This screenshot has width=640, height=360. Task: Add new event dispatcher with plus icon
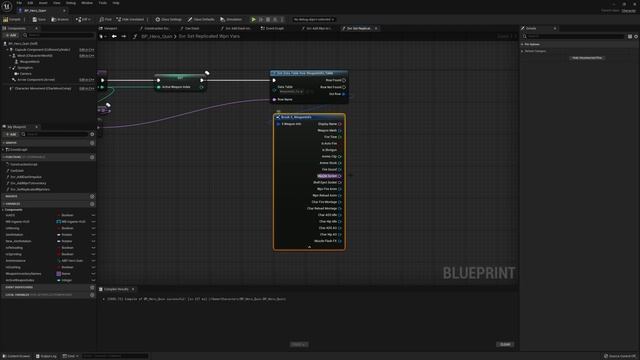[x=92, y=287]
